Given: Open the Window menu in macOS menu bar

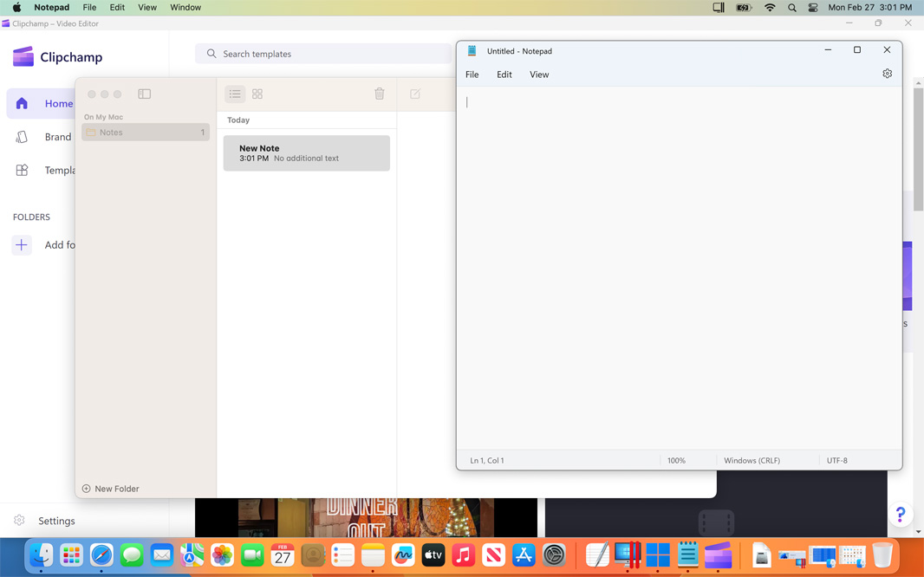Looking at the screenshot, I should click(x=185, y=7).
